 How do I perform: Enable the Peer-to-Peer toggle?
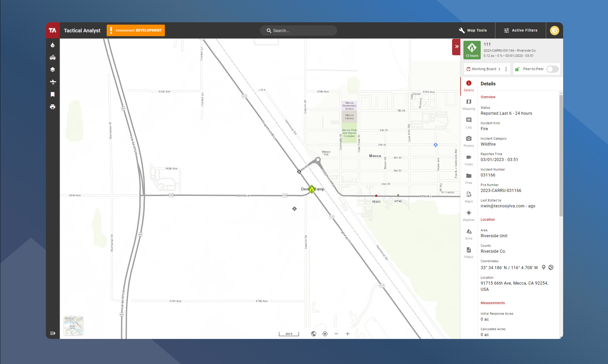click(552, 69)
